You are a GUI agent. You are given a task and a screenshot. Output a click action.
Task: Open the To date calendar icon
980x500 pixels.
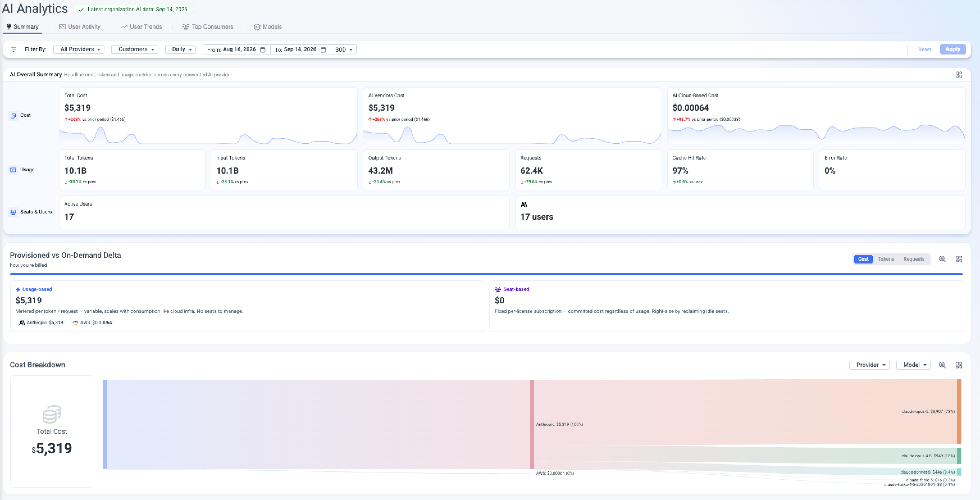click(x=323, y=49)
